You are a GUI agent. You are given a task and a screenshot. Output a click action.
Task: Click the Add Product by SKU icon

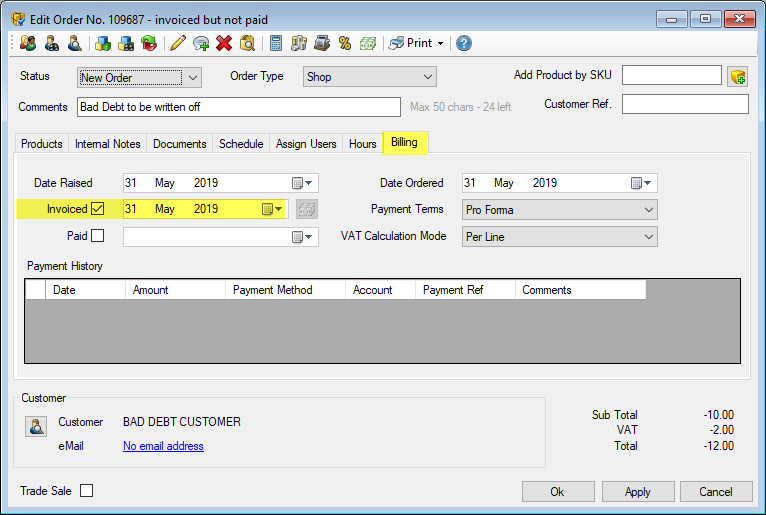(738, 77)
